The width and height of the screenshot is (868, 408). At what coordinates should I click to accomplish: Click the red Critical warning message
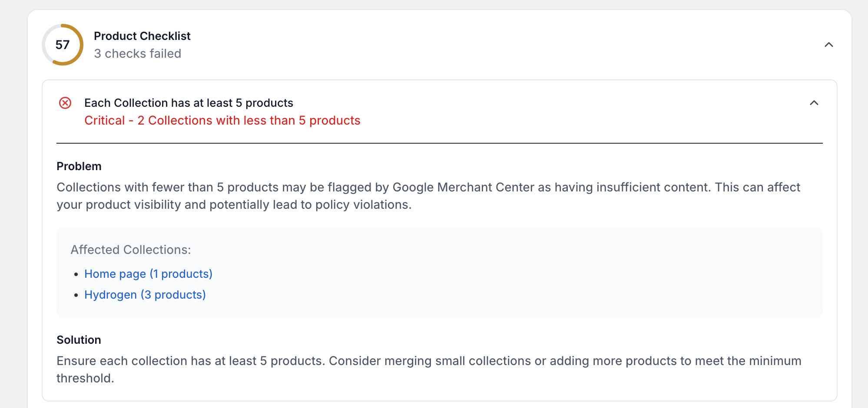pyautogui.click(x=222, y=120)
